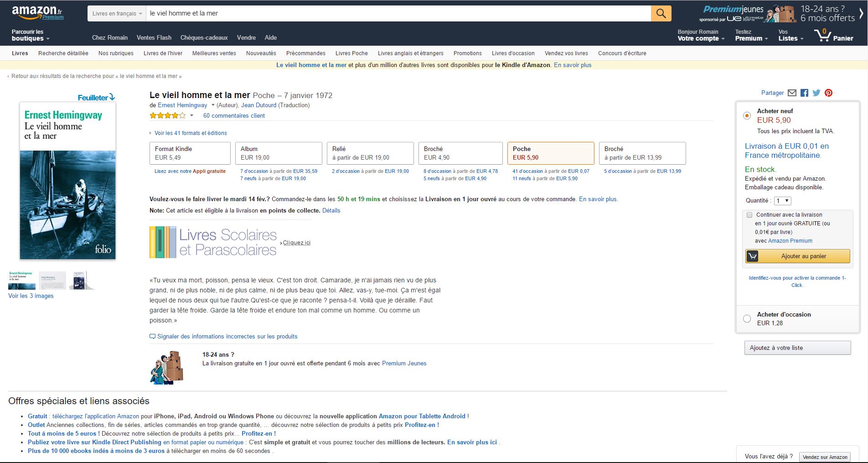Click Ajouter au panier button
Viewport: 868px width, 463px height.
click(x=798, y=256)
